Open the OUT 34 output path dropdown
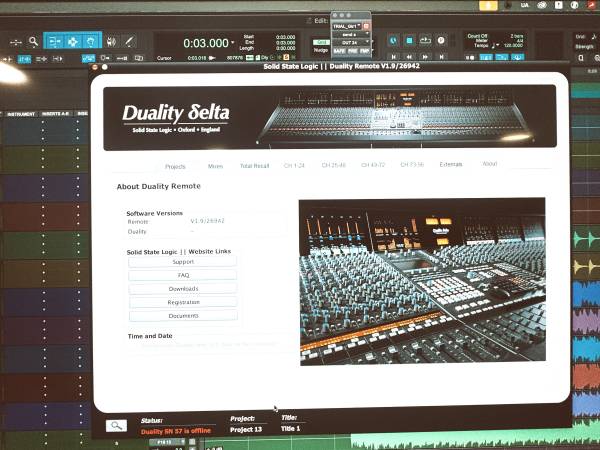600x450 pixels. (x=351, y=42)
